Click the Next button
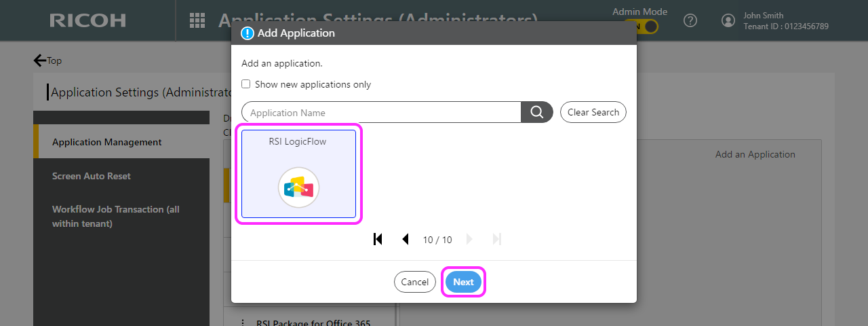Viewport: 868px width, 326px height. [464, 282]
